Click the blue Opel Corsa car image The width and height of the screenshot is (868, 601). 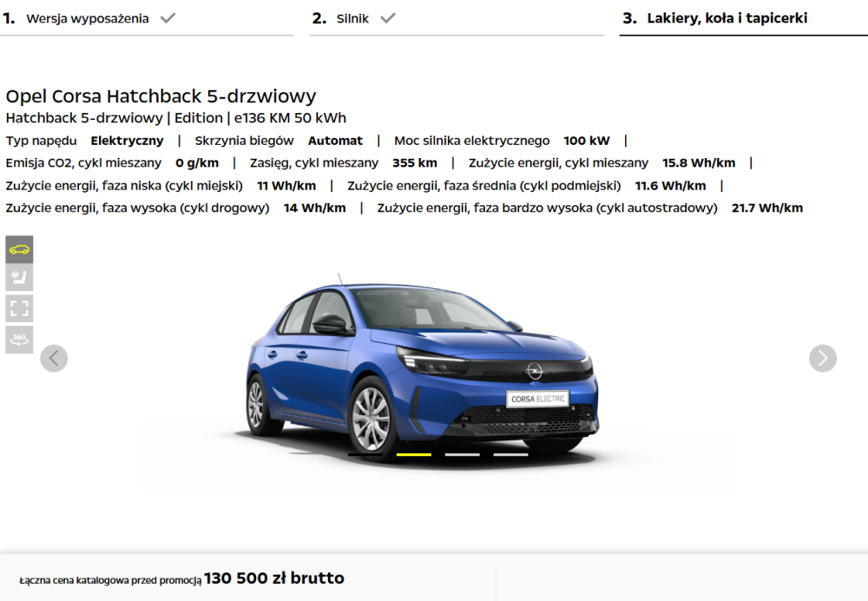point(422,369)
